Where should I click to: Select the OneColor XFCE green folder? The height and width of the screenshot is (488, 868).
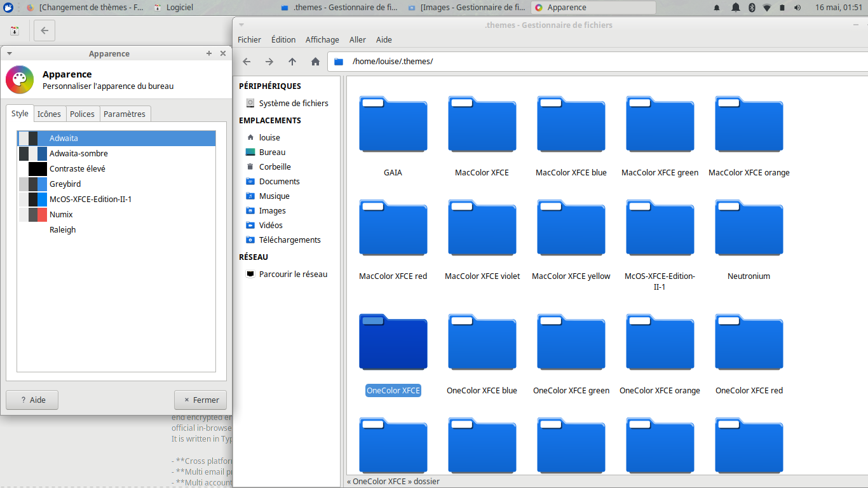[571, 342]
